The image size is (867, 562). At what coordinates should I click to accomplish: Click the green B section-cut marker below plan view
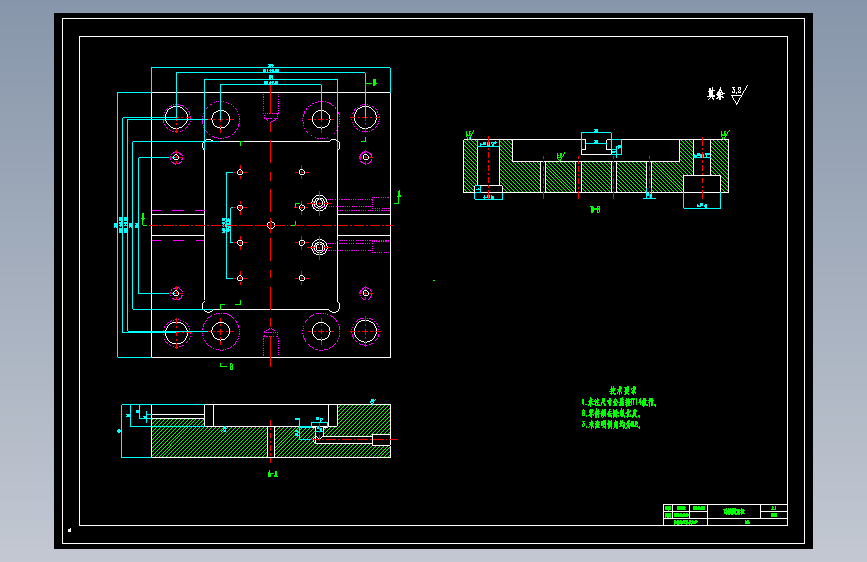(227, 366)
